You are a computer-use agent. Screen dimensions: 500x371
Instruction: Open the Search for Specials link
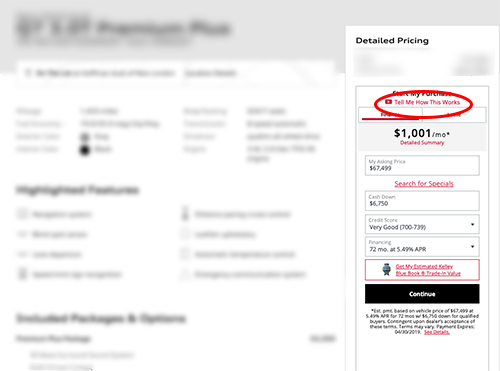pos(424,184)
